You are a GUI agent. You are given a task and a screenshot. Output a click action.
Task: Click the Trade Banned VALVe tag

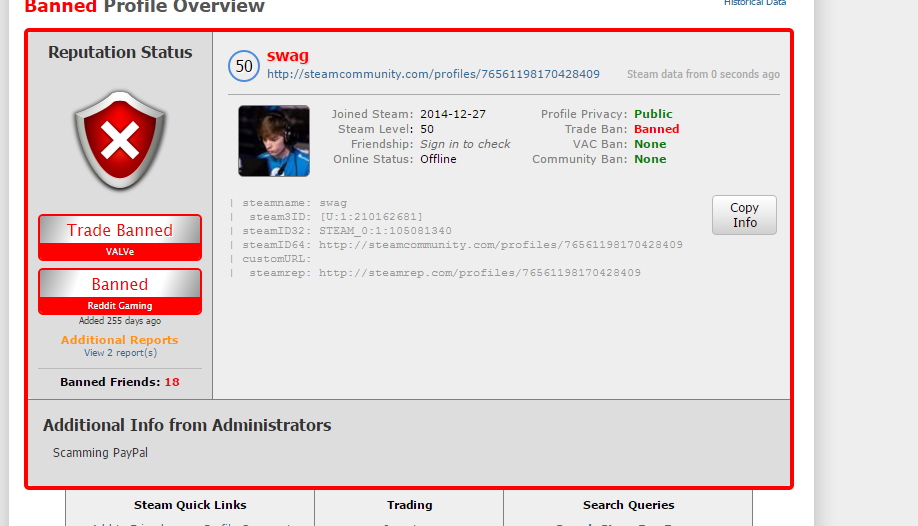coord(120,237)
